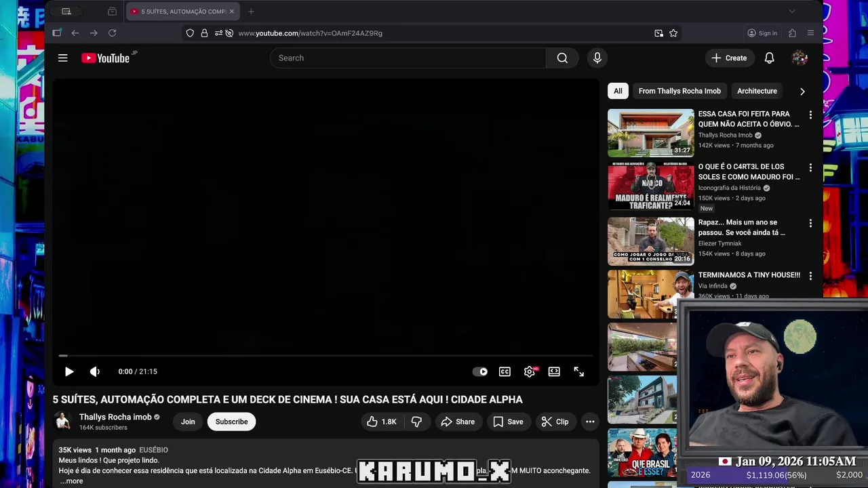Open Thallys Rocha imob channel name link
The image size is (868, 488).
pyautogui.click(x=115, y=417)
